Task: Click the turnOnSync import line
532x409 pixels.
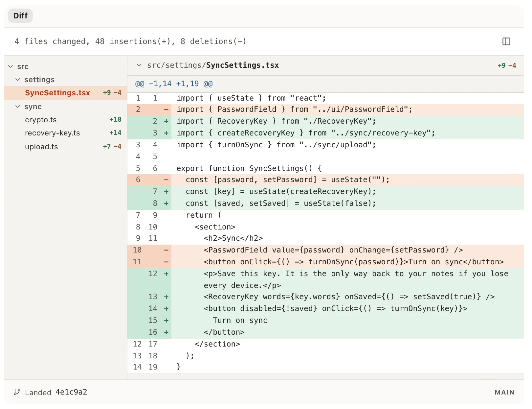Action: [326, 145]
